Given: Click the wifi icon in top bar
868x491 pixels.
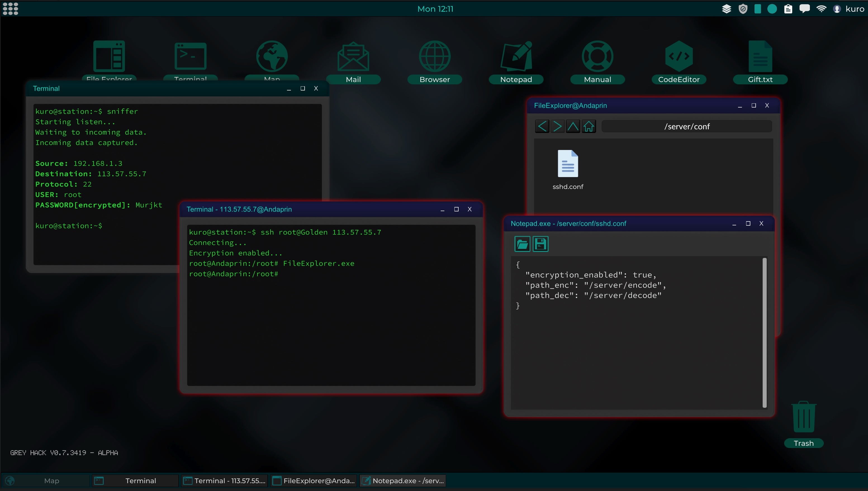Looking at the screenshot, I should click(821, 9).
